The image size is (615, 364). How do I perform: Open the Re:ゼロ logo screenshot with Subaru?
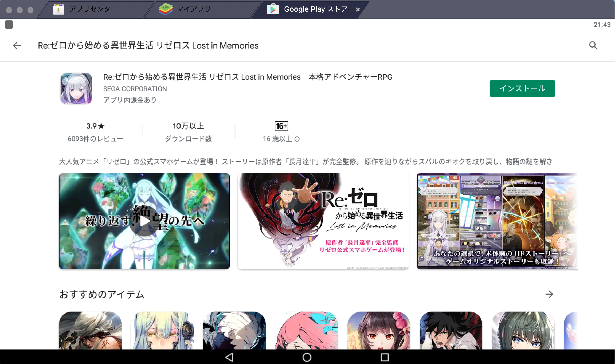click(x=323, y=221)
